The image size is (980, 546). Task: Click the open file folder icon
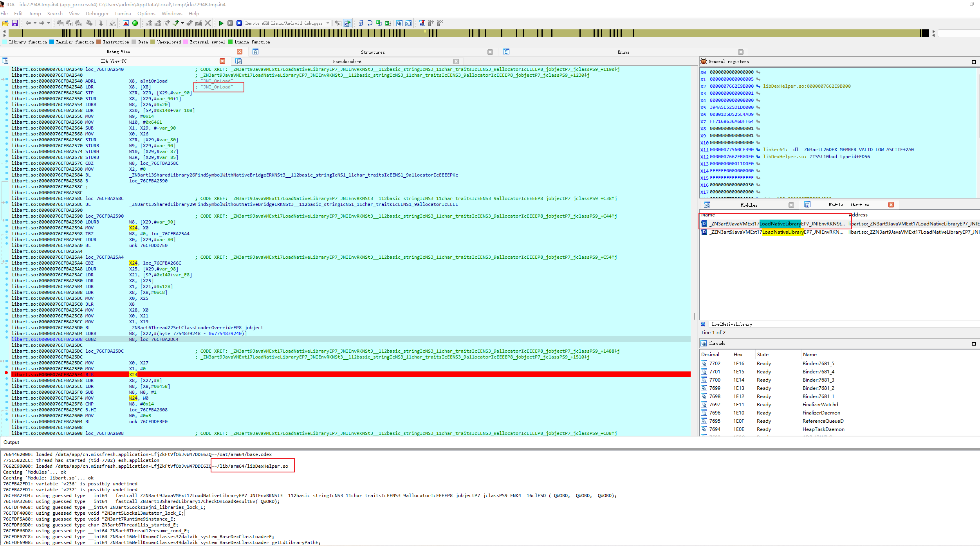pos(5,23)
